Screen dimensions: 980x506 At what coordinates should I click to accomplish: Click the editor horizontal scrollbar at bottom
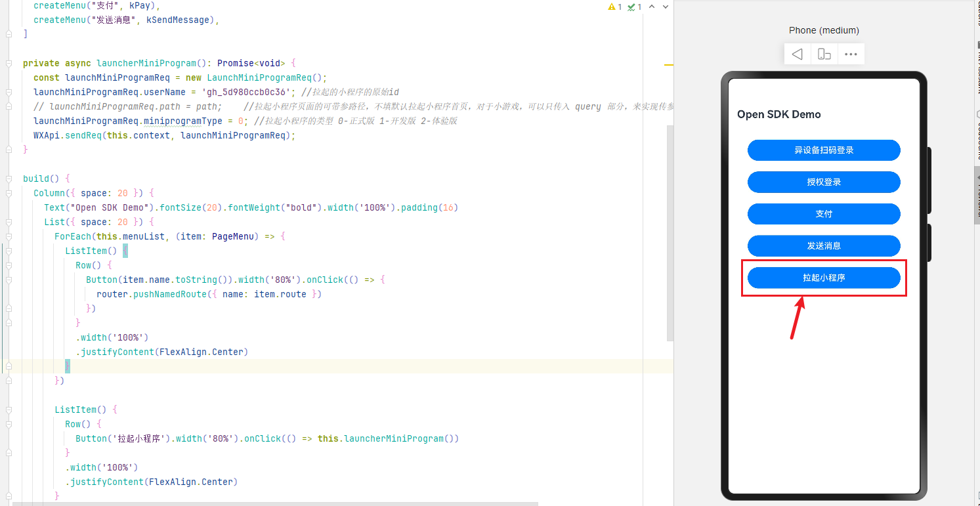[x=276, y=504]
